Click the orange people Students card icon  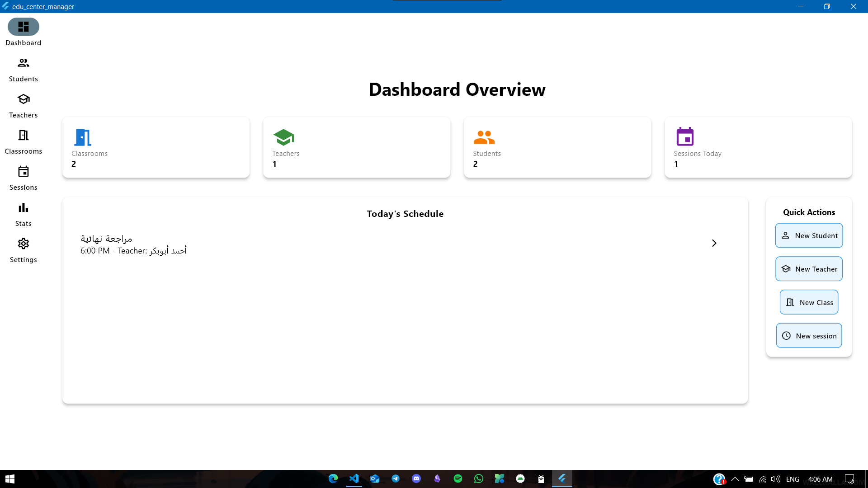pyautogui.click(x=484, y=137)
